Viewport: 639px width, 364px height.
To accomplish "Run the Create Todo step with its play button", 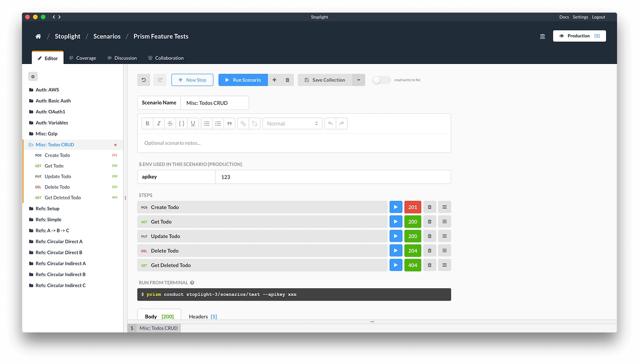I will pos(396,206).
